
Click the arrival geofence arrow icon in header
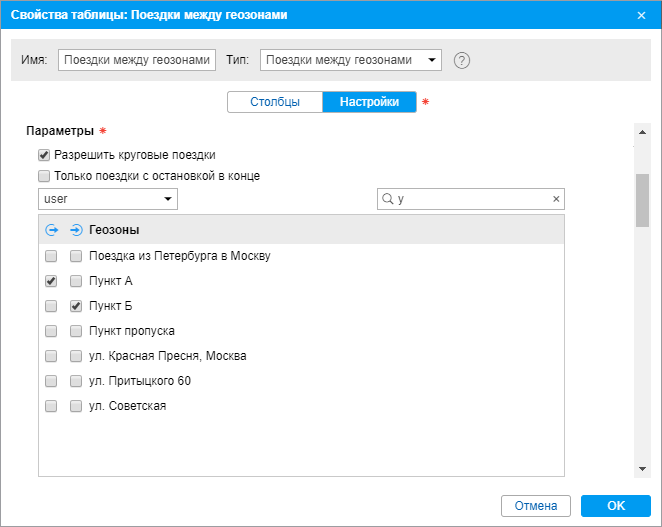click(76, 230)
